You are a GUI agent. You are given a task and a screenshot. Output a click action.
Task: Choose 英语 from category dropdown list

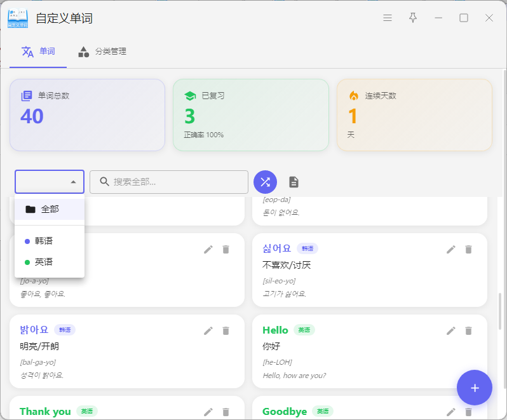(x=44, y=262)
